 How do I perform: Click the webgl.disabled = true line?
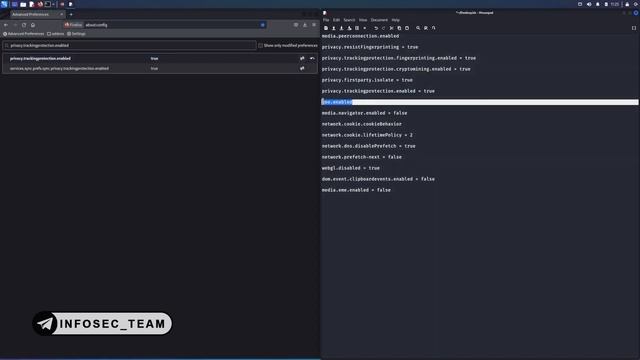pos(351,168)
